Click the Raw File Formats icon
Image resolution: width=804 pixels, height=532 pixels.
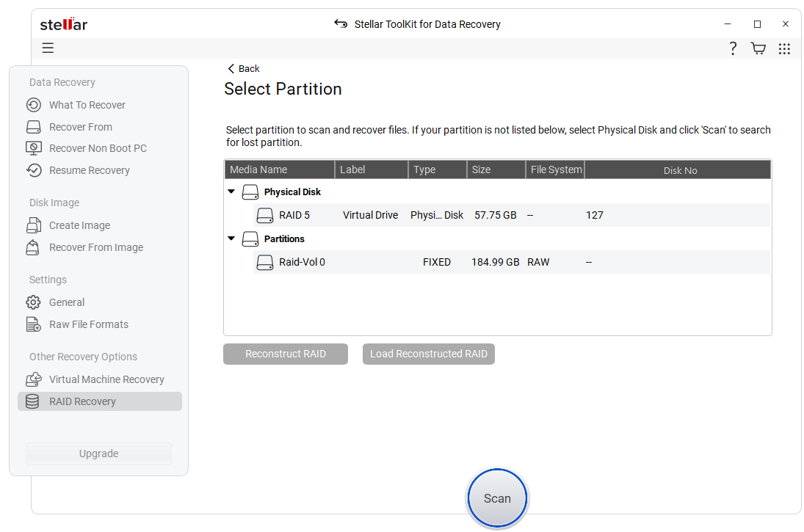click(34, 324)
